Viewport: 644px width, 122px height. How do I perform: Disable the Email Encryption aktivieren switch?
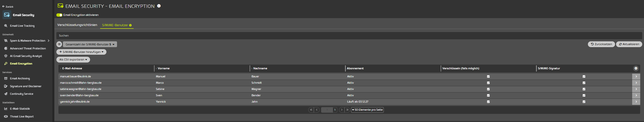point(59,15)
